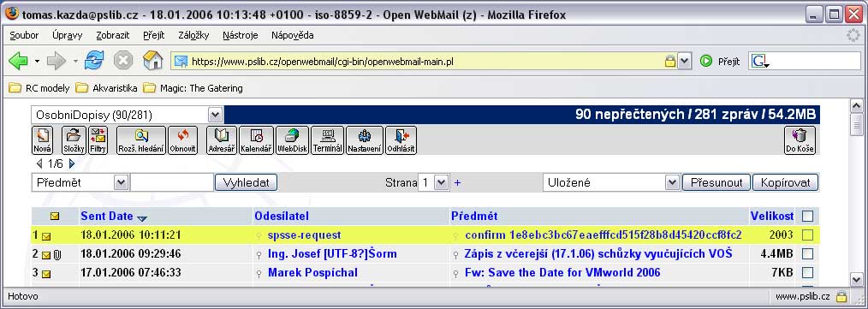868x309 pixels.
Task: Click Firefox Reload button
Action: coord(94,61)
